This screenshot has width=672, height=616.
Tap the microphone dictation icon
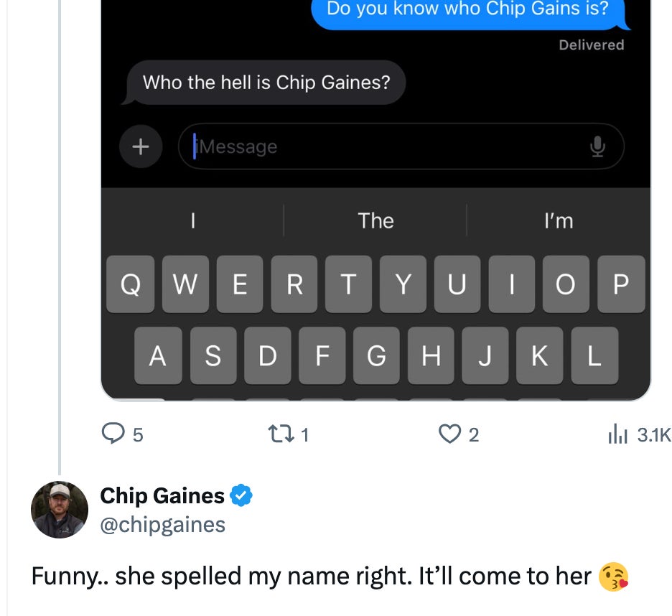click(x=597, y=147)
